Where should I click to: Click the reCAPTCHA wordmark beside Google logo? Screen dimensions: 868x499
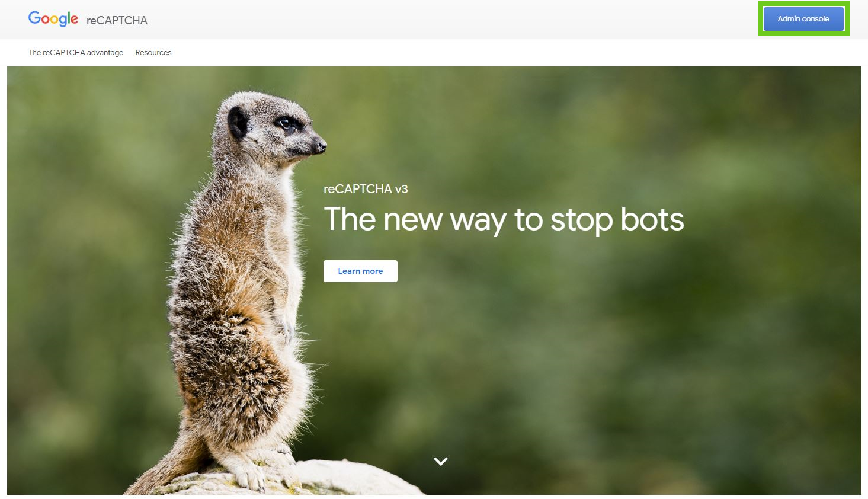(x=117, y=20)
